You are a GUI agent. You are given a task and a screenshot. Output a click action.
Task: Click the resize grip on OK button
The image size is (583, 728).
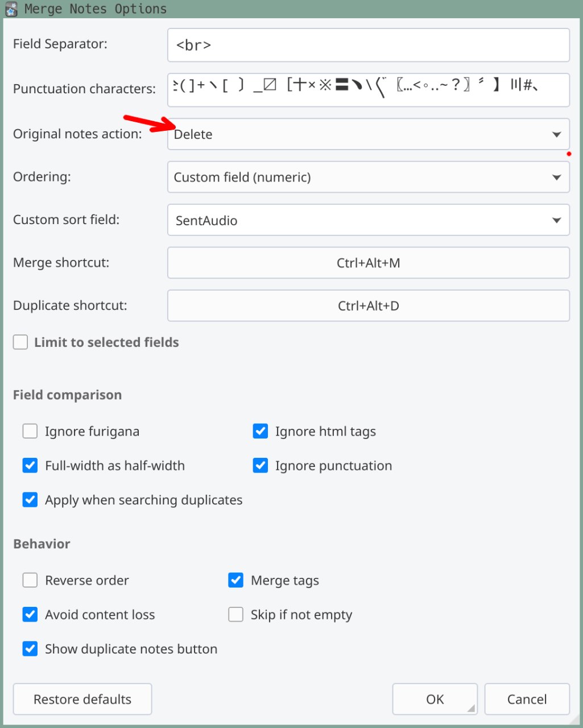tap(472, 709)
